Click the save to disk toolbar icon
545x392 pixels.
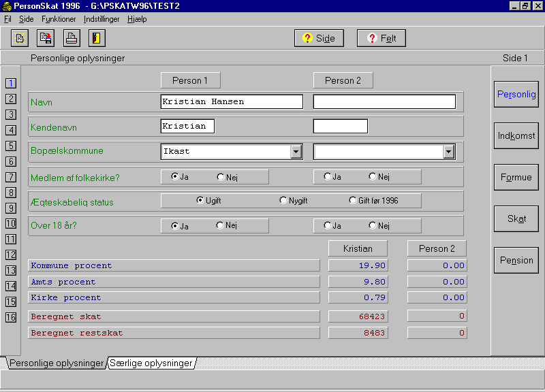point(46,38)
